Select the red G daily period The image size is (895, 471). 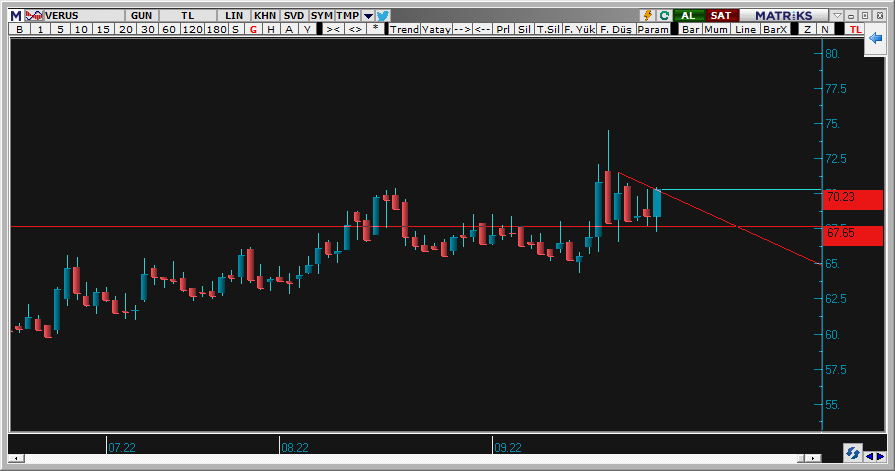(253, 29)
